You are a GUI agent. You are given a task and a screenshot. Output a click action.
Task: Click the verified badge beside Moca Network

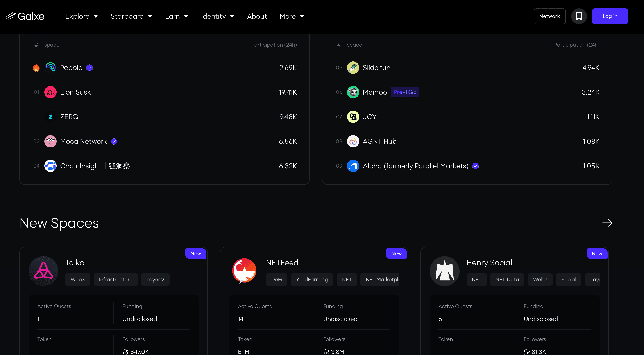point(114,141)
